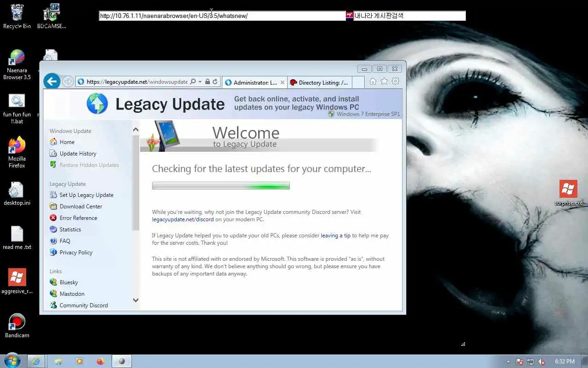Open IE Tools gear menu
Viewport: 588px width, 368px height.
(x=395, y=81)
